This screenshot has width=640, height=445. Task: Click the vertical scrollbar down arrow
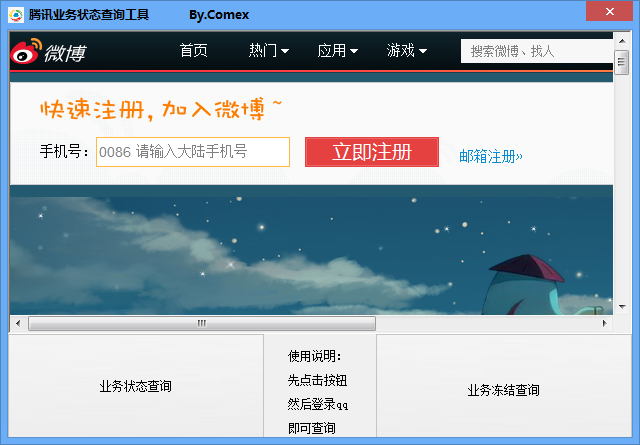point(622,307)
